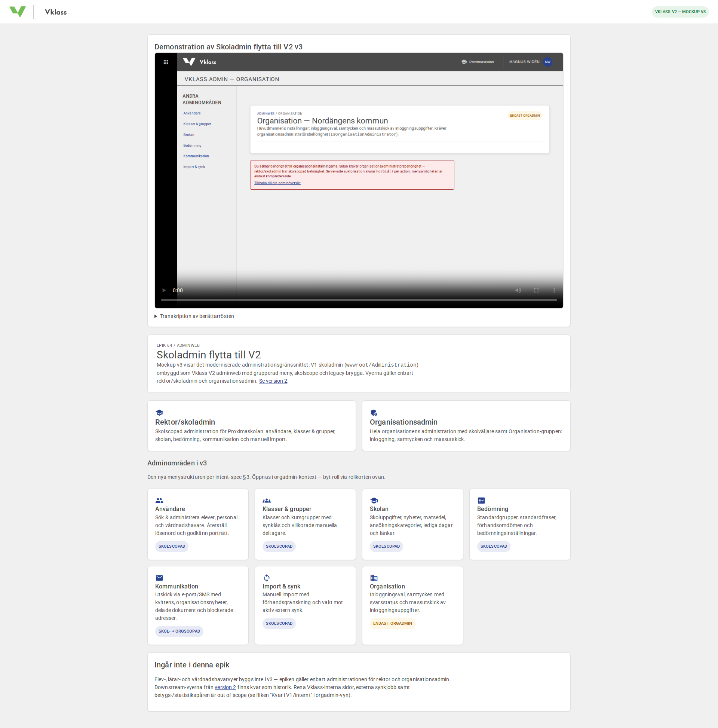Click the Proximaskolan school icon in video
Viewport: 718px width, 728px height.
click(464, 62)
